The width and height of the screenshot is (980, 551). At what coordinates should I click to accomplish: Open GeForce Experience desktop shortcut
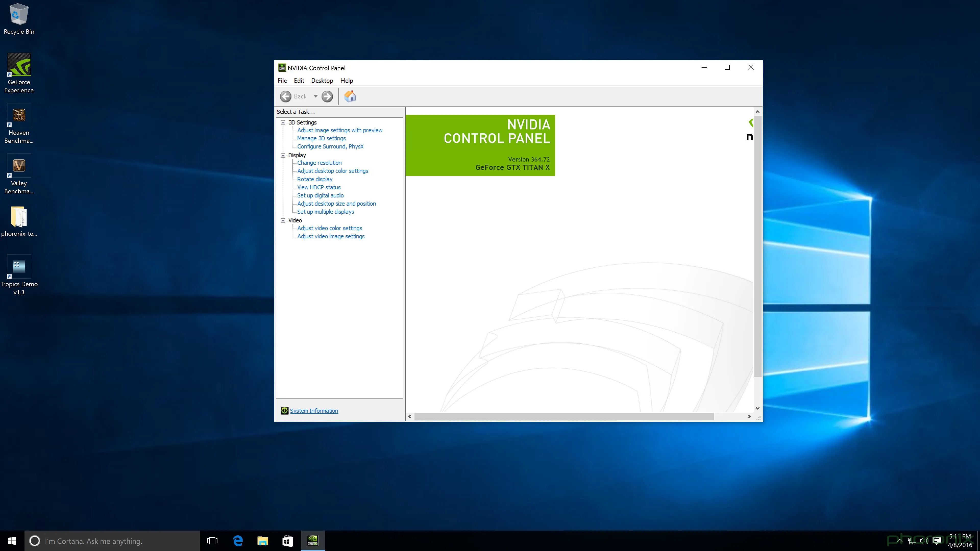click(x=19, y=65)
